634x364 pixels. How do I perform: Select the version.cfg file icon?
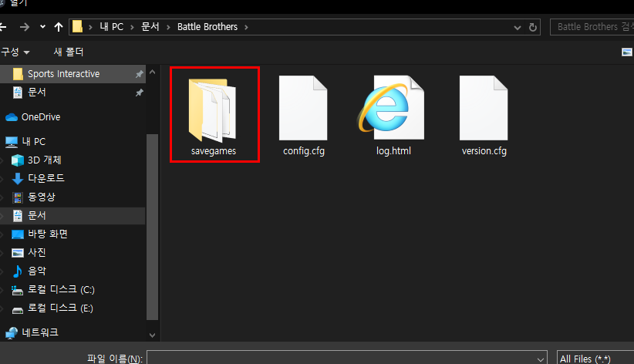pos(484,108)
